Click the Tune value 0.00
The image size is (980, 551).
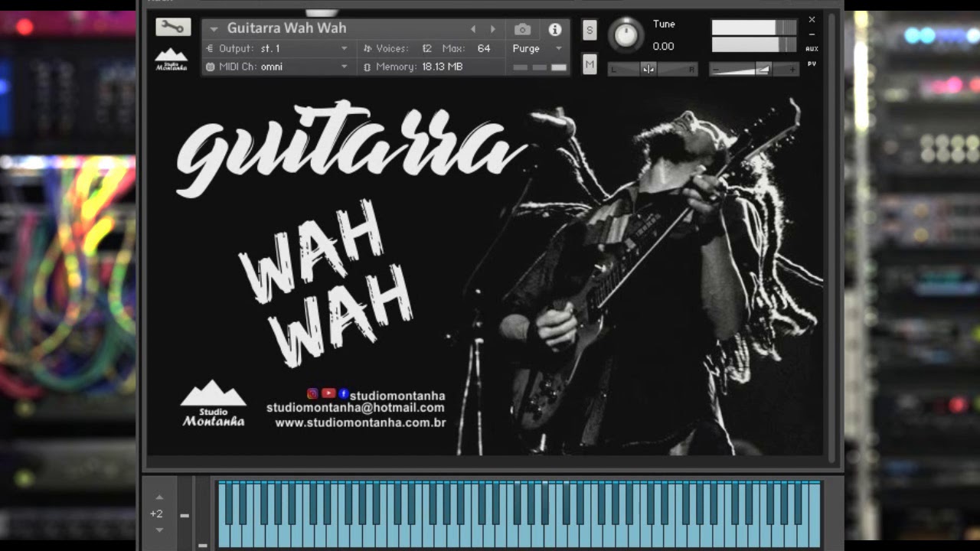tap(663, 47)
